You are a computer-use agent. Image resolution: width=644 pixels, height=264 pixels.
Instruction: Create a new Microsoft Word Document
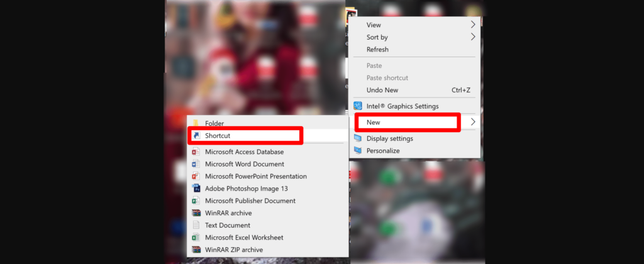point(267,164)
